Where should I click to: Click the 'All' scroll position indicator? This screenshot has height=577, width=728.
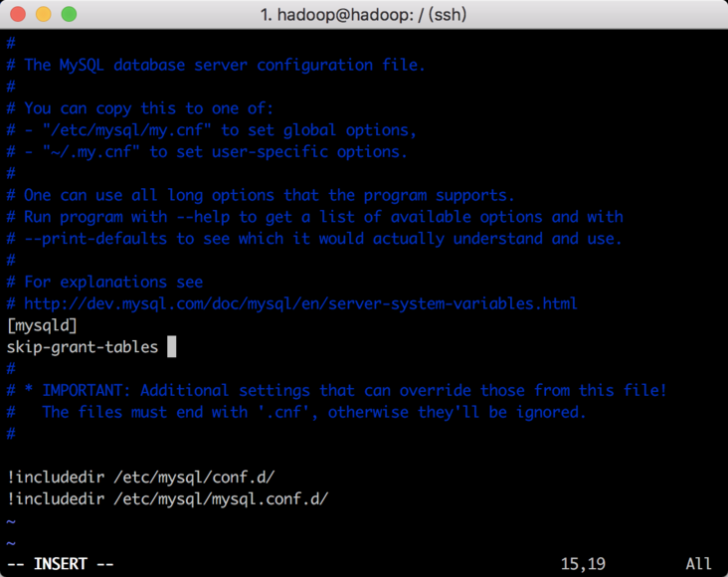coord(699,564)
